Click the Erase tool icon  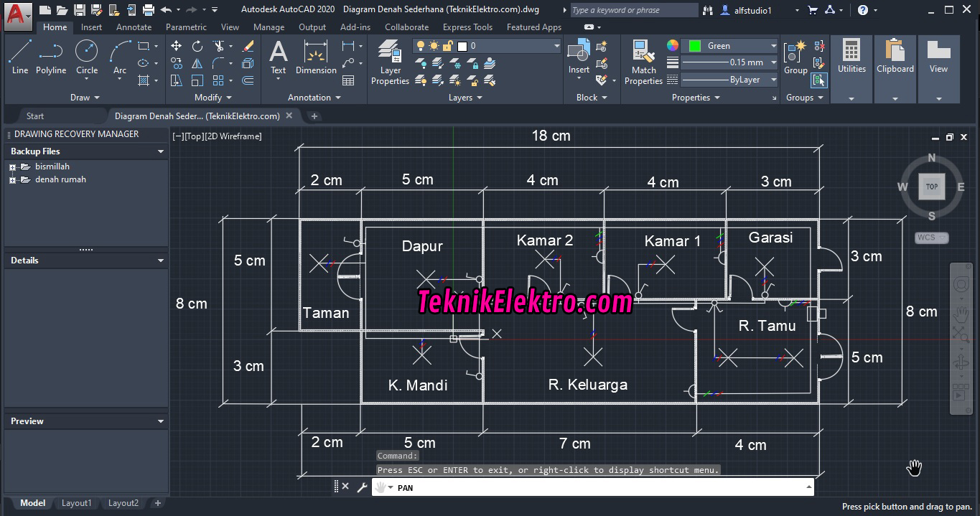[x=248, y=45]
